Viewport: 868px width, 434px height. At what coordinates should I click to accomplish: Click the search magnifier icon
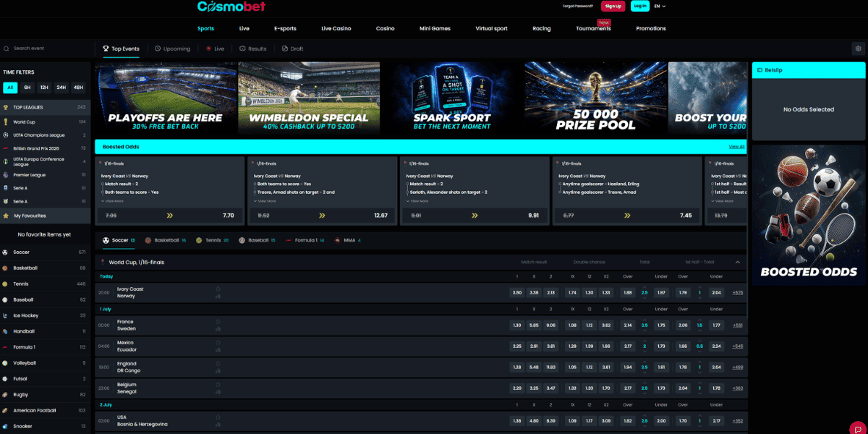coord(7,48)
